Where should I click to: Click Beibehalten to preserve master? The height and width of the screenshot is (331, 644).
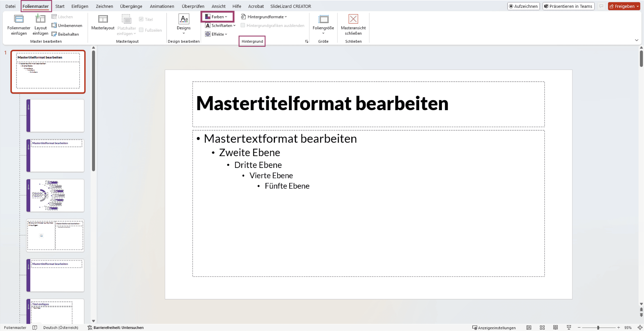[65, 34]
